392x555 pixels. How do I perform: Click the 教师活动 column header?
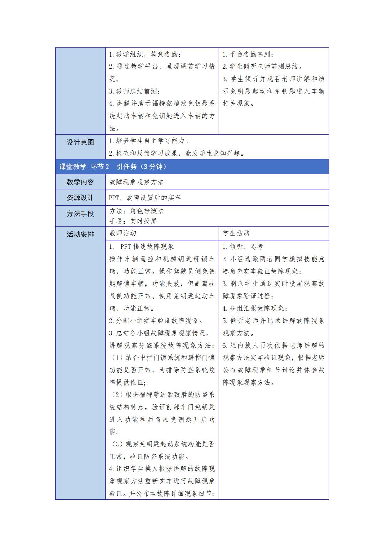[x=122, y=233]
